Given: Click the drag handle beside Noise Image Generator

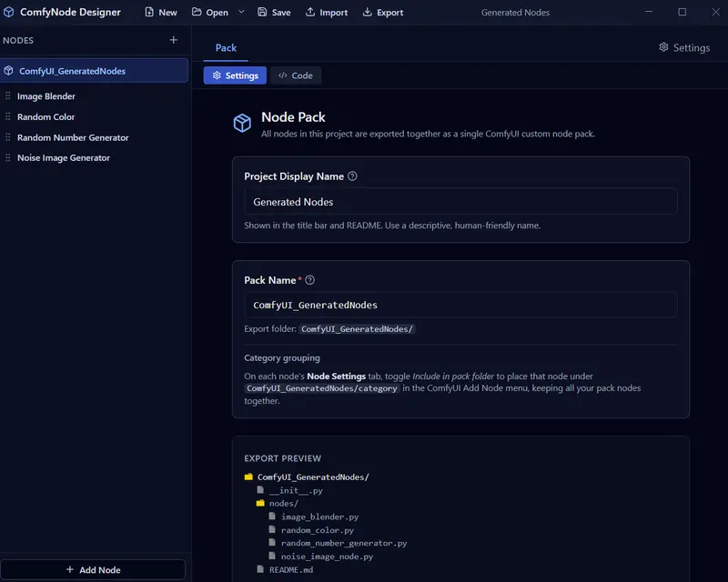Looking at the screenshot, I should (x=8, y=158).
